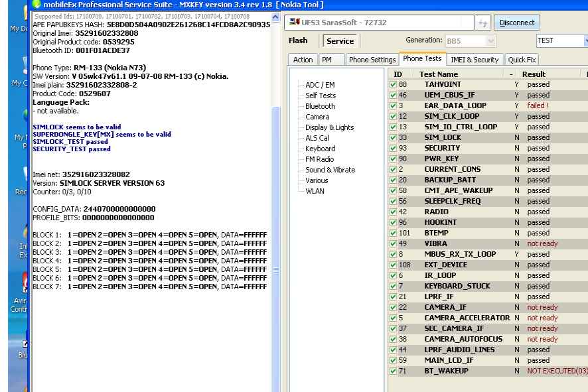The image size is (588, 392).
Task: Click the SLEEPCLK_FREQ test name
Action: tap(452, 201)
